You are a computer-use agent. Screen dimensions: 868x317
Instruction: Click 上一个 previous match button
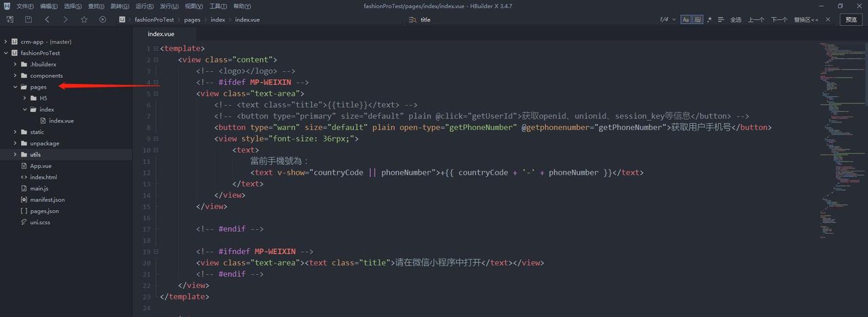(756, 20)
